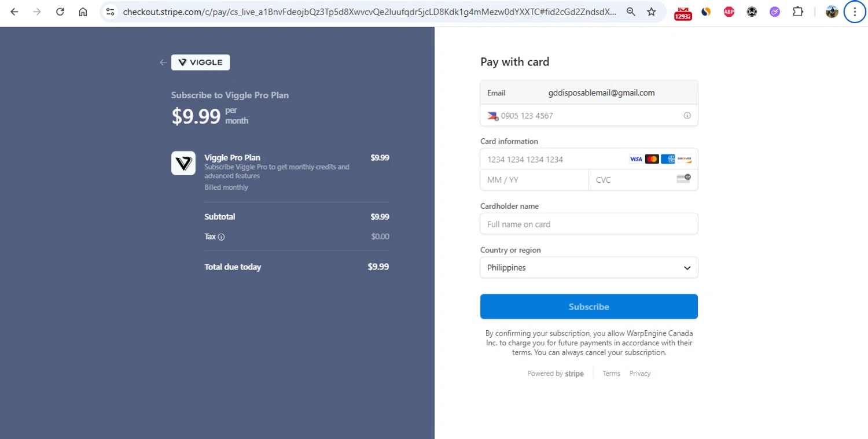
Task: Open the Country or region dropdown
Action: pyautogui.click(x=589, y=268)
